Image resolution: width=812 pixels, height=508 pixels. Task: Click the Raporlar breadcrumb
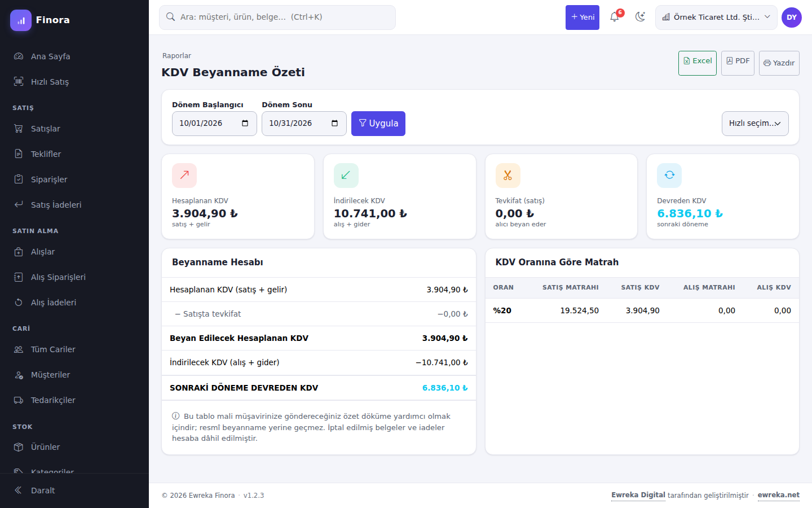[176, 56]
